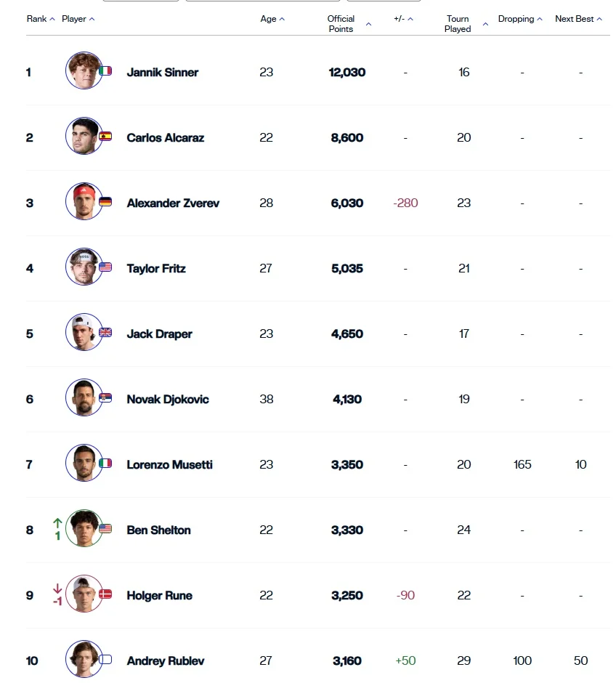Open Taylor Fritz's player profile link
Image resolution: width=616 pixels, height=683 pixels.
(156, 268)
